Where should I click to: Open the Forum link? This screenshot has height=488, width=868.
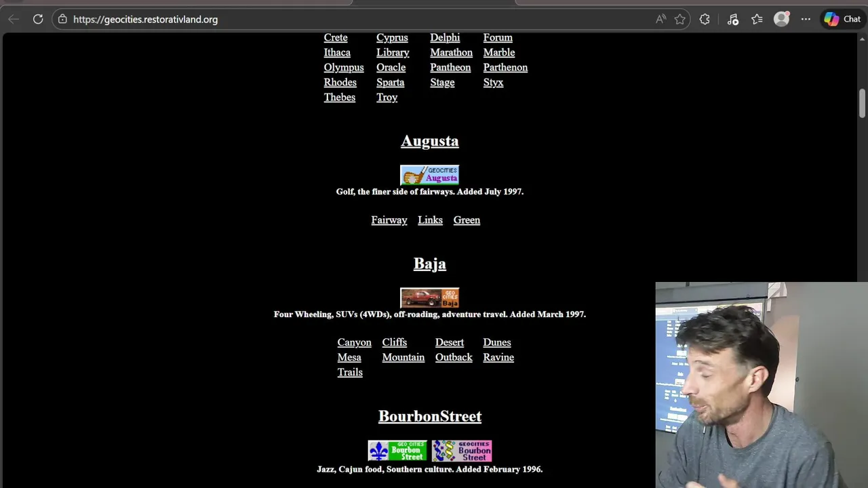(x=498, y=37)
